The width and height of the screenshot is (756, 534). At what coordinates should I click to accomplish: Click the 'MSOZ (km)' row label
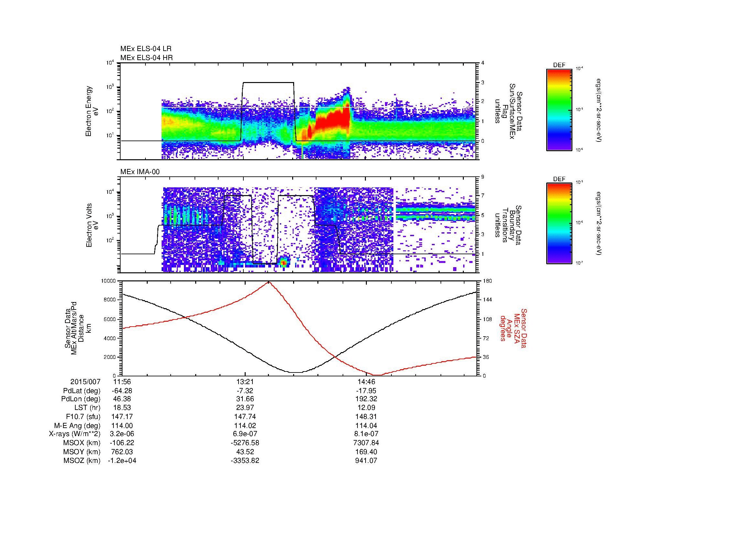[x=82, y=461]
